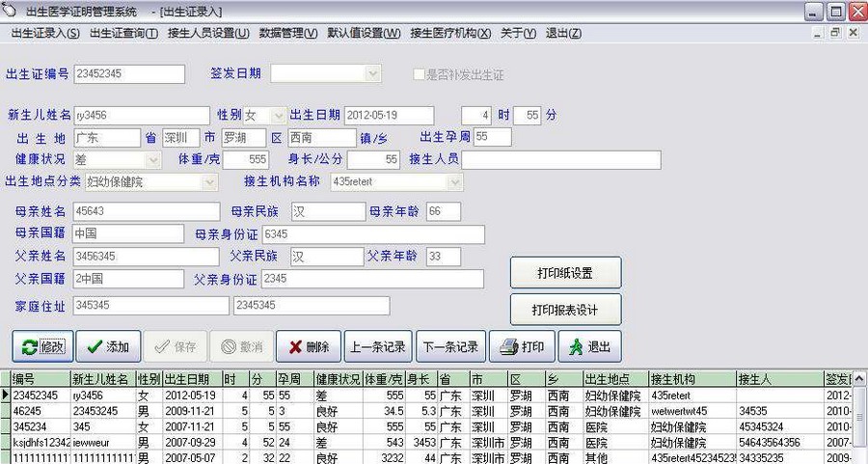Click 出生日期 input field
Viewport: 868px width, 464px height.
[x=390, y=115]
